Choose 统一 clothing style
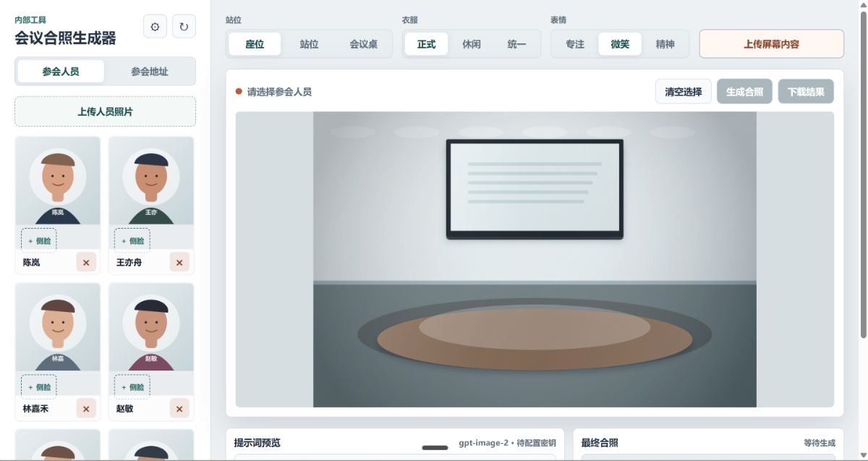The image size is (868, 461). pyautogui.click(x=516, y=44)
